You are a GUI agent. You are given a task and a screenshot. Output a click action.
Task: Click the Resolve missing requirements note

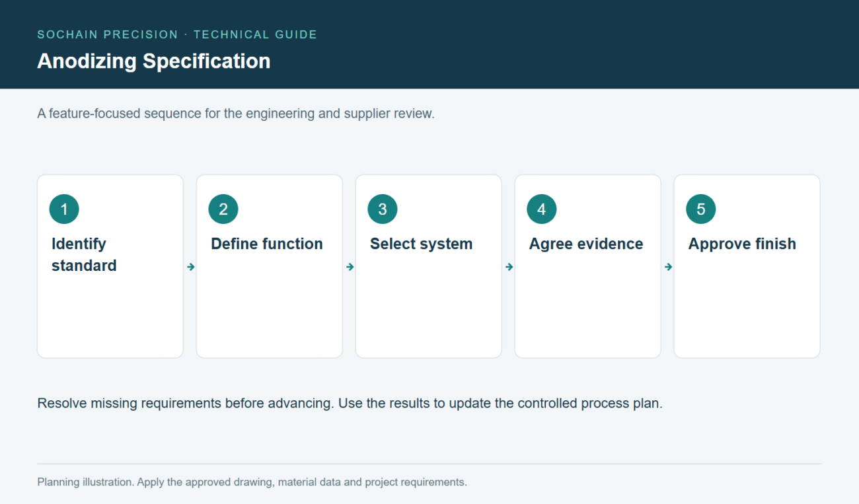350,403
